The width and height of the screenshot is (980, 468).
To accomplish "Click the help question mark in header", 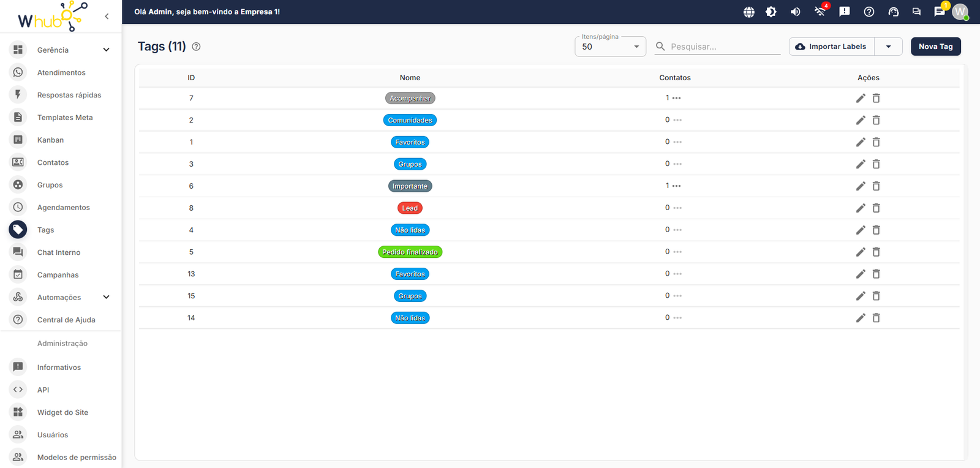I will point(869,12).
